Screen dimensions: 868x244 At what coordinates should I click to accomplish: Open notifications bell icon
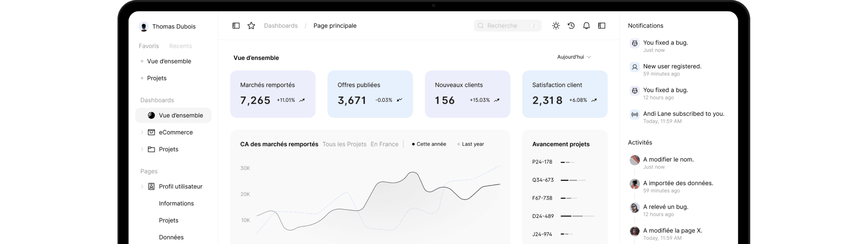pos(586,26)
